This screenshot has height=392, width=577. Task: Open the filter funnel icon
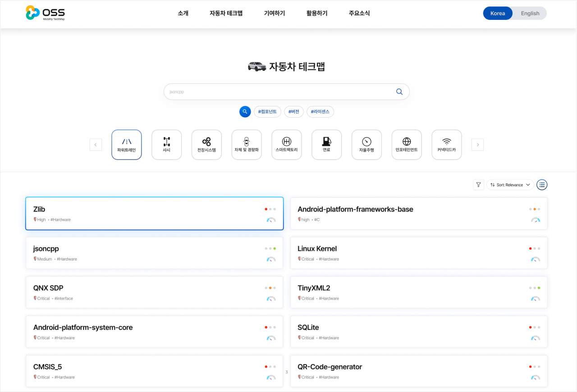(x=478, y=185)
